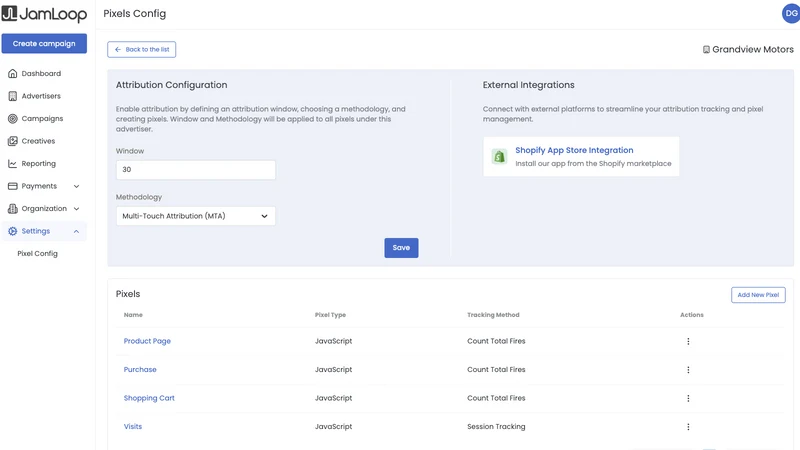Expand the Organization menu chevron

pos(77,209)
